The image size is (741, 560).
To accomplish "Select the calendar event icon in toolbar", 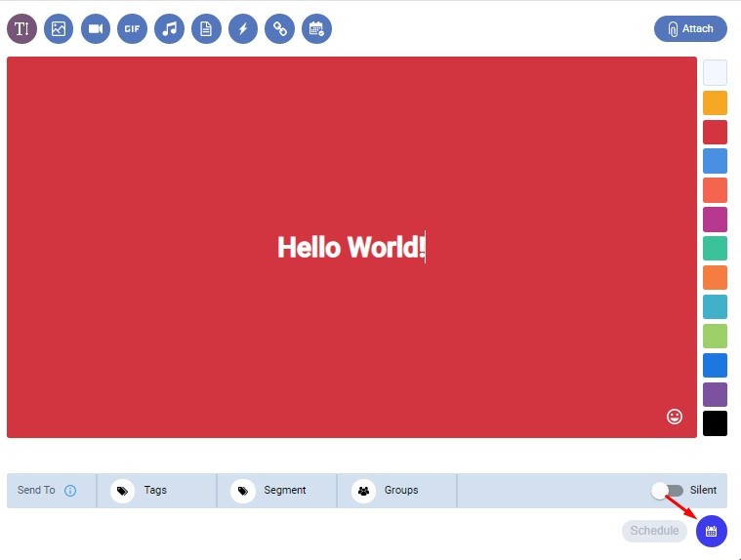I will (316, 29).
